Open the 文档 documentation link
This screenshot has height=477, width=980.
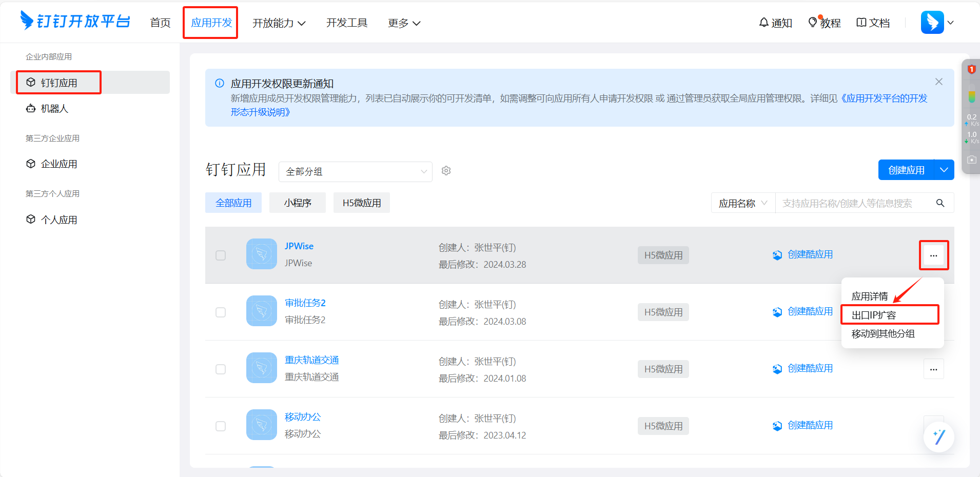point(873,23)
